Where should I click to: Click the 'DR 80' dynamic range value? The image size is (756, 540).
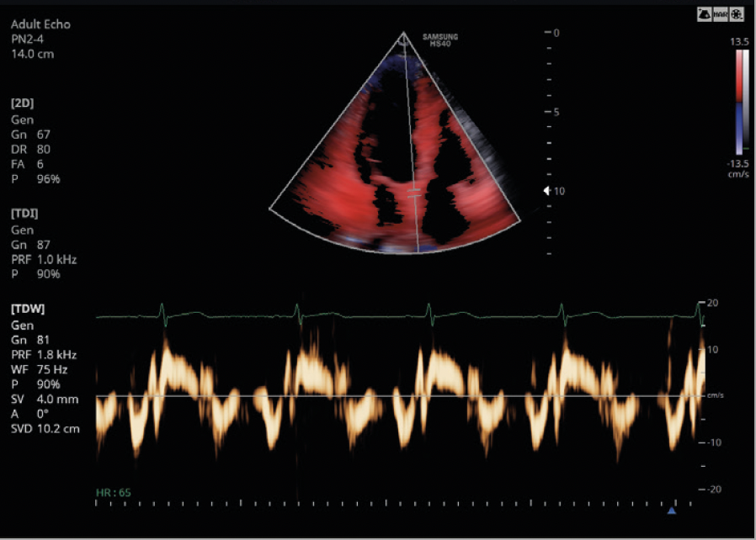[30, 150]
